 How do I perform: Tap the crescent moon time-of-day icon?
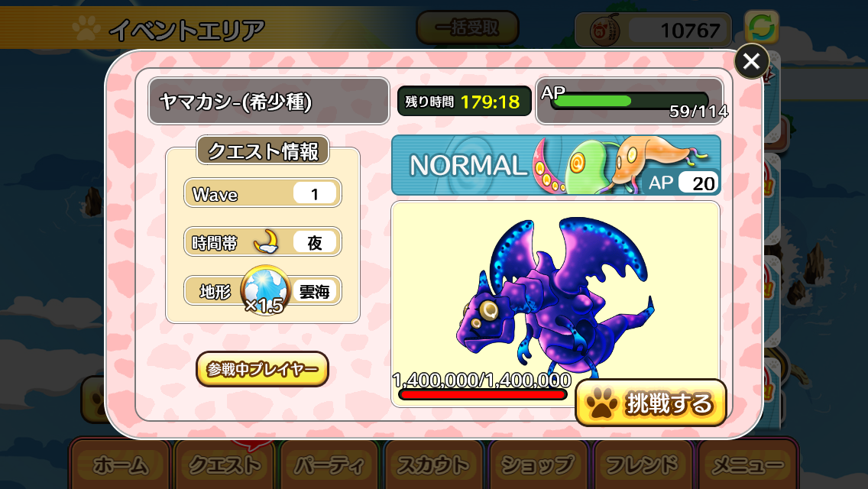266,241
